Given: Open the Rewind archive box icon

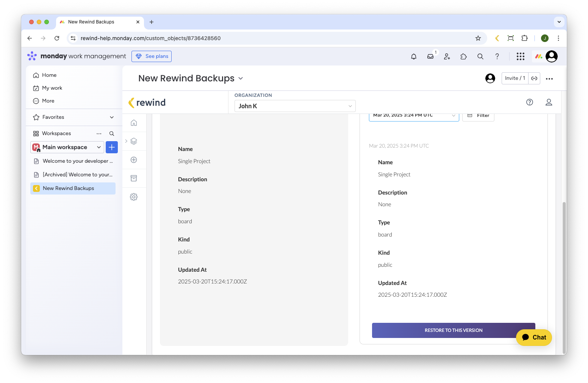Looking at the screenshot, I should [x=134, y=178].
